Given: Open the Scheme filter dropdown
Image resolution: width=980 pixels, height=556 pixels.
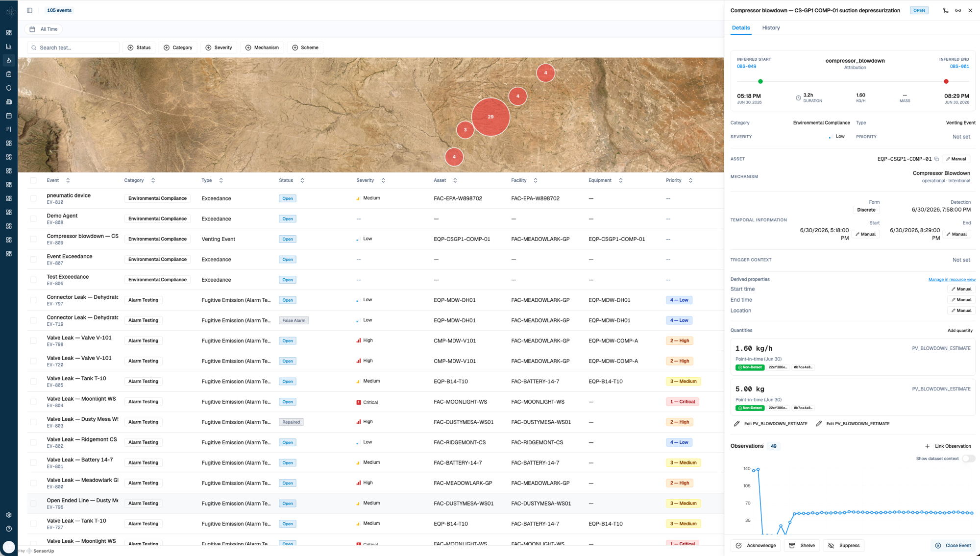Looking at the screenshot, I should (x=306, y=48).
